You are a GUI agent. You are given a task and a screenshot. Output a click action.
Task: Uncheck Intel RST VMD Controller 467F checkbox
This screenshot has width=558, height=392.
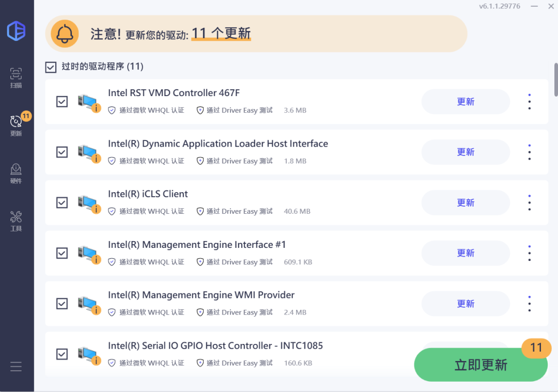(x=62, y=101)
